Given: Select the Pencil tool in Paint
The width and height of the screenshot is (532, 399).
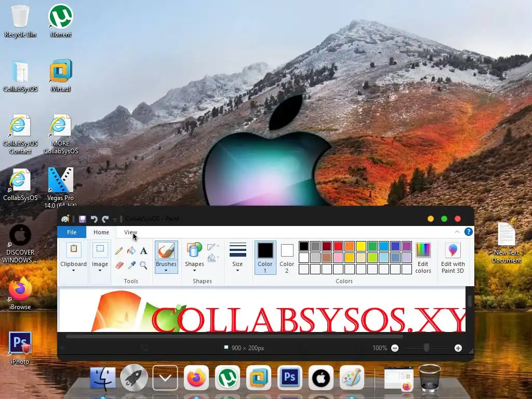Looking at the screenshot, I should (119, 251).
